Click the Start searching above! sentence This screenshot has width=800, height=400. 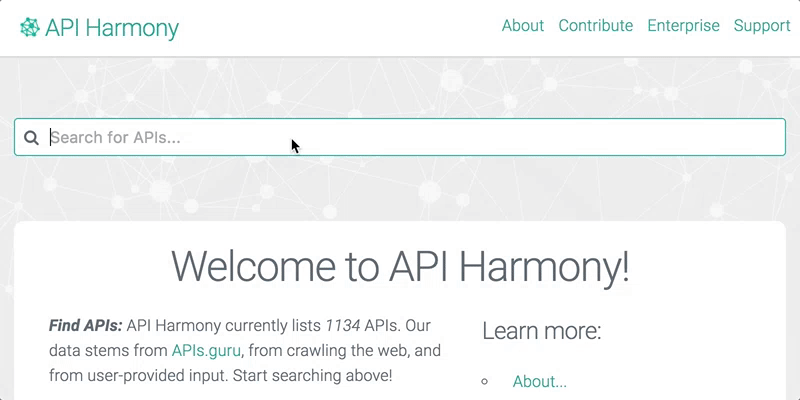(x=312, y=376)
